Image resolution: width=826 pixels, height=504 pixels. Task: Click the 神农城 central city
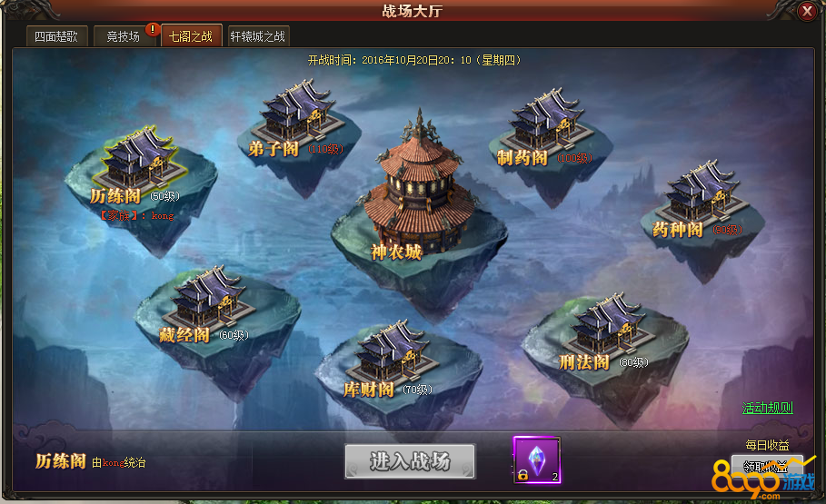[x=418, y=190]
